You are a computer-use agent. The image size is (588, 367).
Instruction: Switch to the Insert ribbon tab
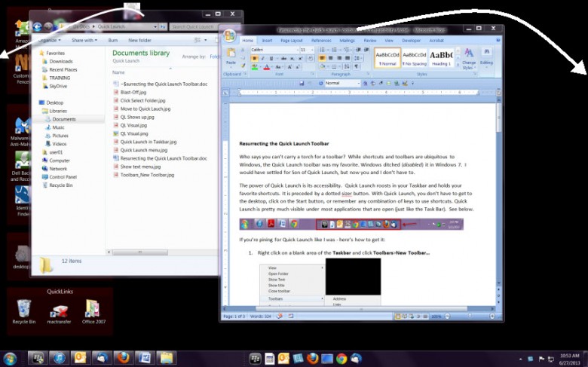coord(267,41)
